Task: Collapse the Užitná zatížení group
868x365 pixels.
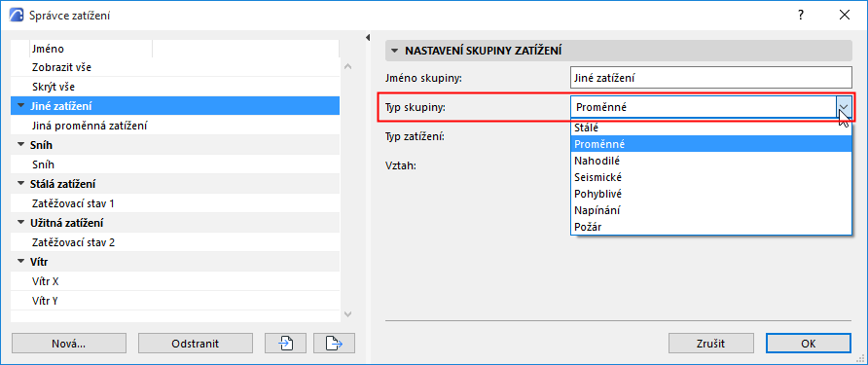Action: (x=21, y=223)
